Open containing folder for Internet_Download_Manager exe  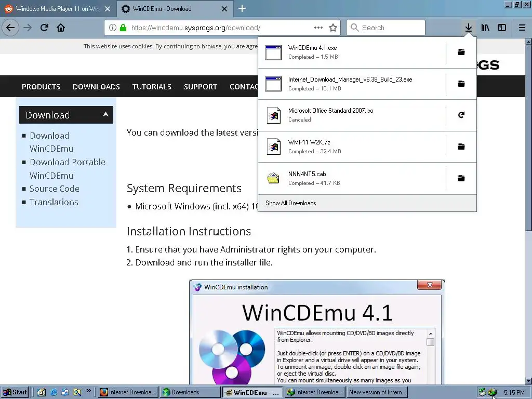461,84
